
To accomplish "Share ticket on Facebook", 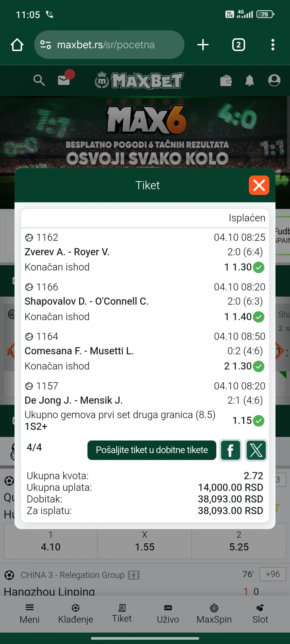I will tap(230, 450).
